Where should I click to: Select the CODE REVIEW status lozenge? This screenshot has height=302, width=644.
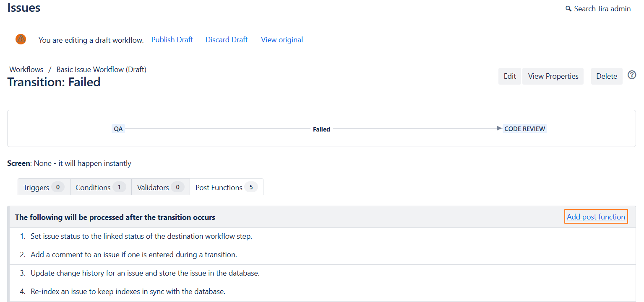[x=524, y=129]
